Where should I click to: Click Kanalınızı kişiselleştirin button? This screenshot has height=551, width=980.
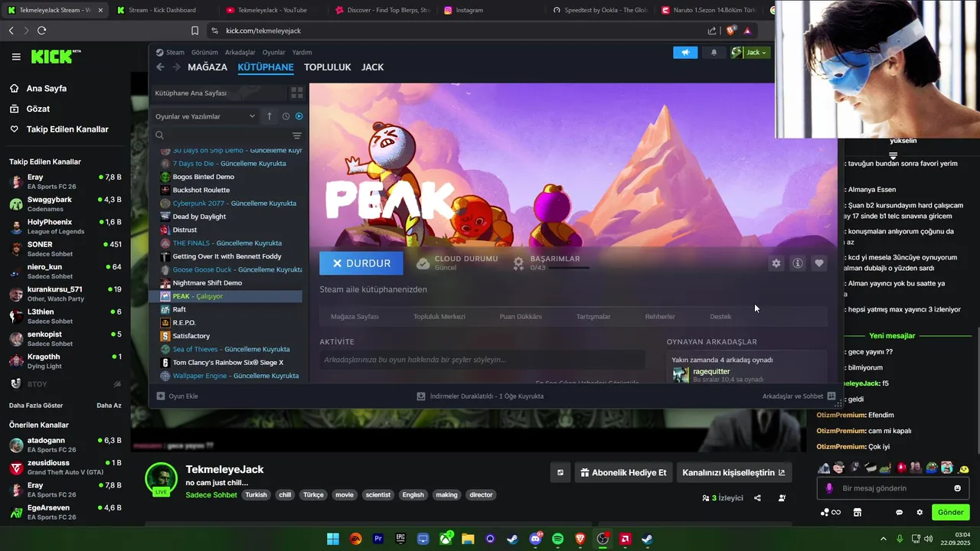(734, 473)
